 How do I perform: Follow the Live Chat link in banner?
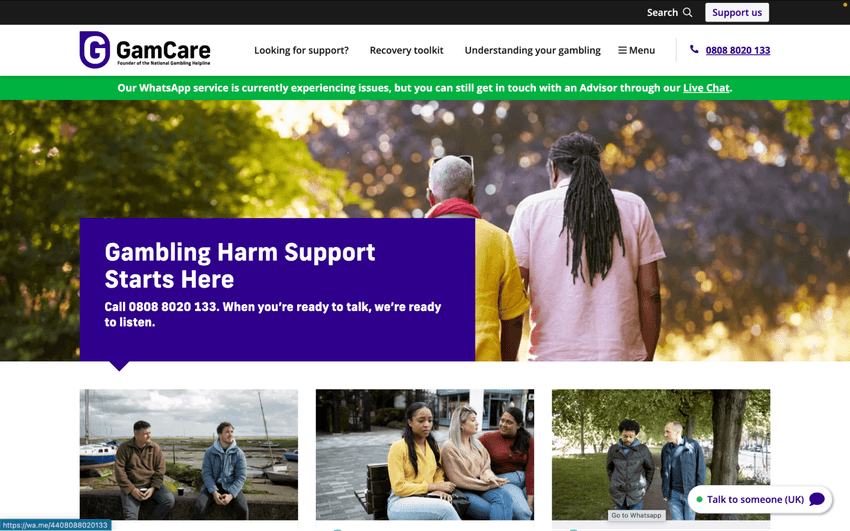706,88
